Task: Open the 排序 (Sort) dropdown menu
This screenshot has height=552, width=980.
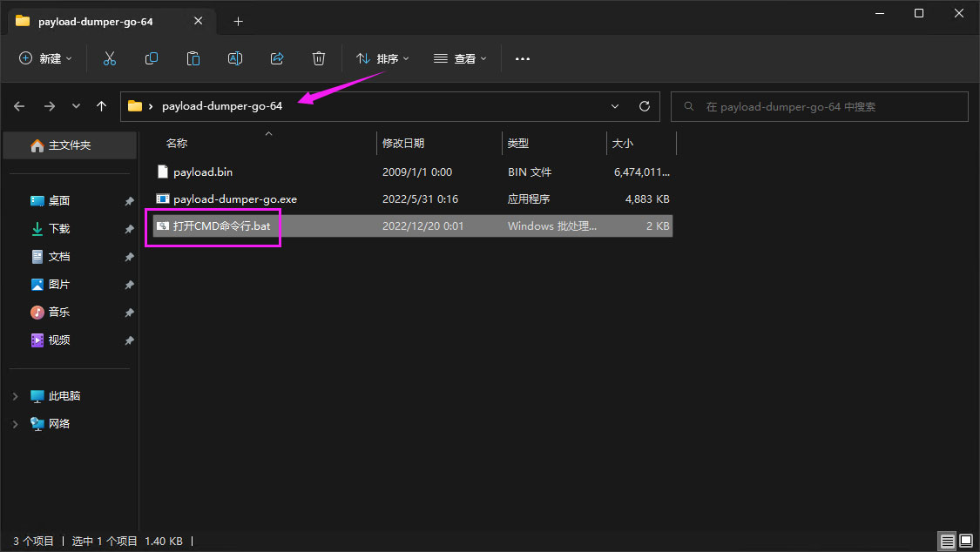Action: [x=382, y=58]
